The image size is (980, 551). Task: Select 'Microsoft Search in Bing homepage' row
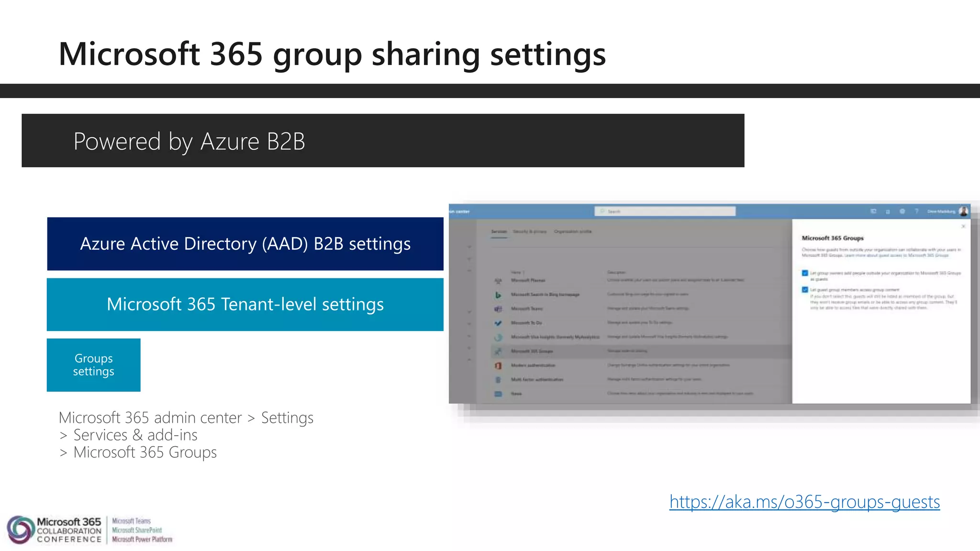point(545,295)
